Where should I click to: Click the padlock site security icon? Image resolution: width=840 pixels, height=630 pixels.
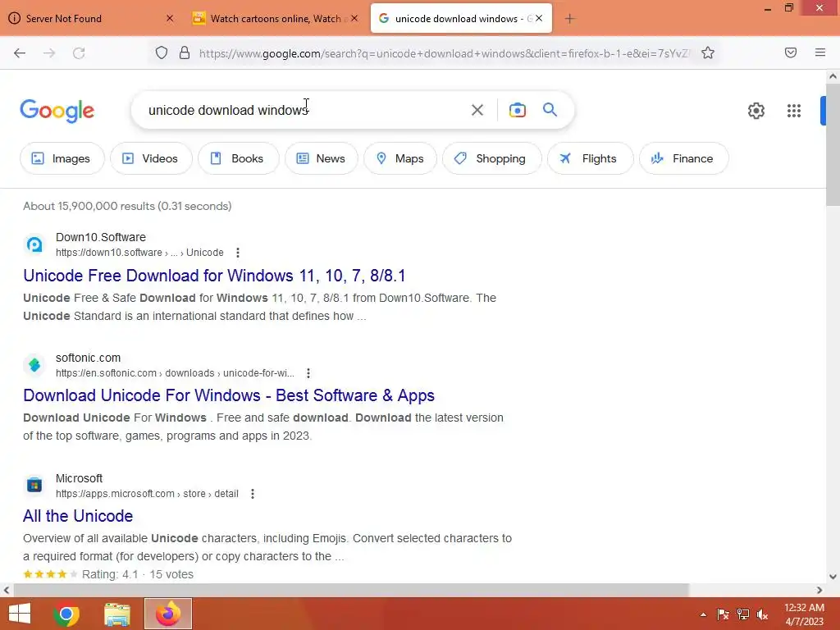pos(185,52)
